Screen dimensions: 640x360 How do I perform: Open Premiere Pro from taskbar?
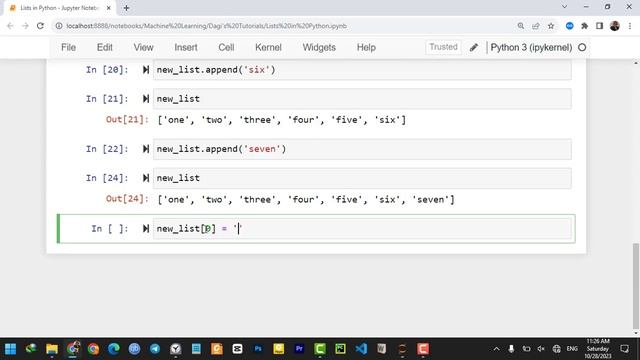(x=299, y=349)
